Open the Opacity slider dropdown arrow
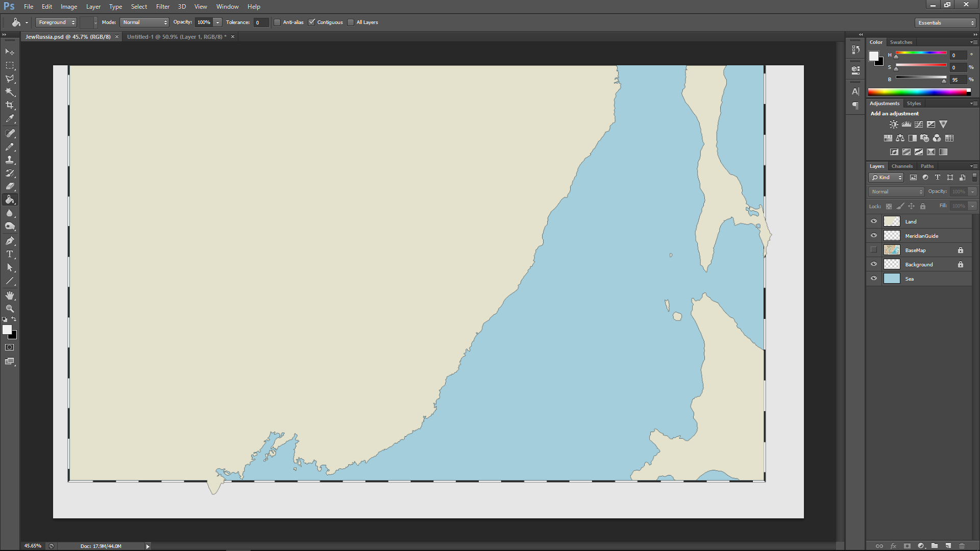Screen dimensions: 980x551 tap(218, 22)
